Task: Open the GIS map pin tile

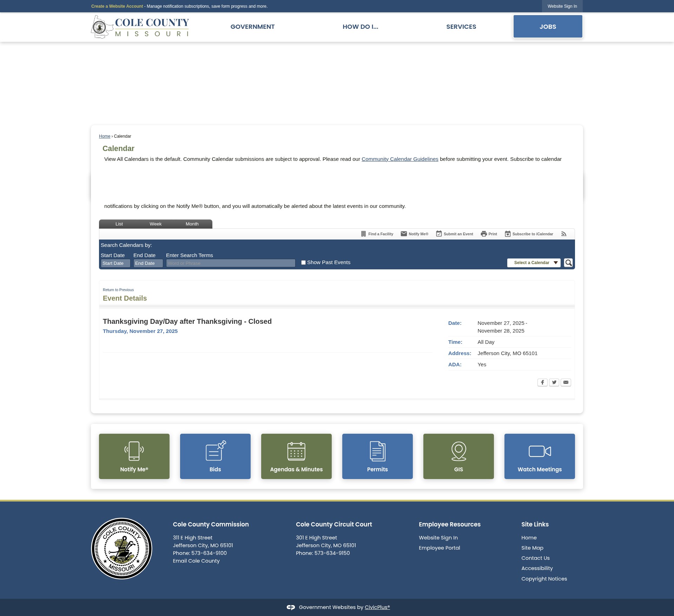Action: tap(458, 456)
